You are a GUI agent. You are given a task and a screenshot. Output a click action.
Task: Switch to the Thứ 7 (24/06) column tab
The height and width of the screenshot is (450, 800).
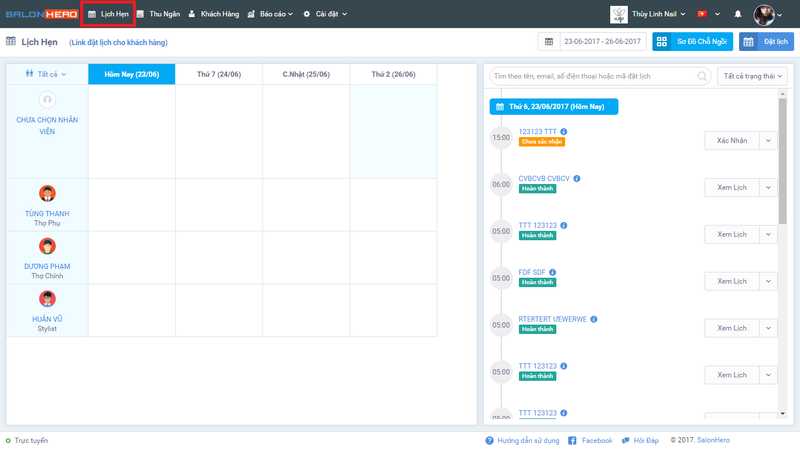pyautogui.click(x=218, y=74)
